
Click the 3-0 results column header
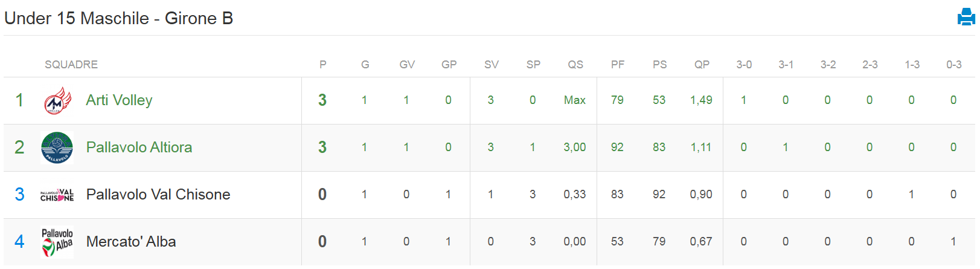744,65
